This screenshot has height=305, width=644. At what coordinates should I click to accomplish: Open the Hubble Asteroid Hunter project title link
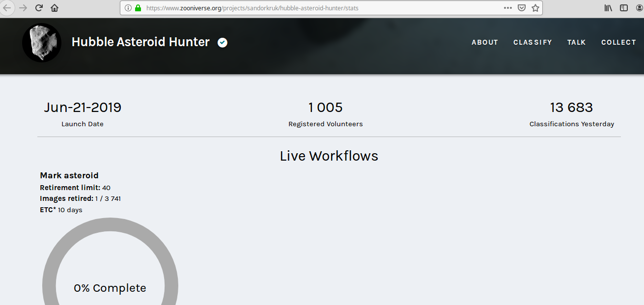pyautogui.click(x=140, y=42)
